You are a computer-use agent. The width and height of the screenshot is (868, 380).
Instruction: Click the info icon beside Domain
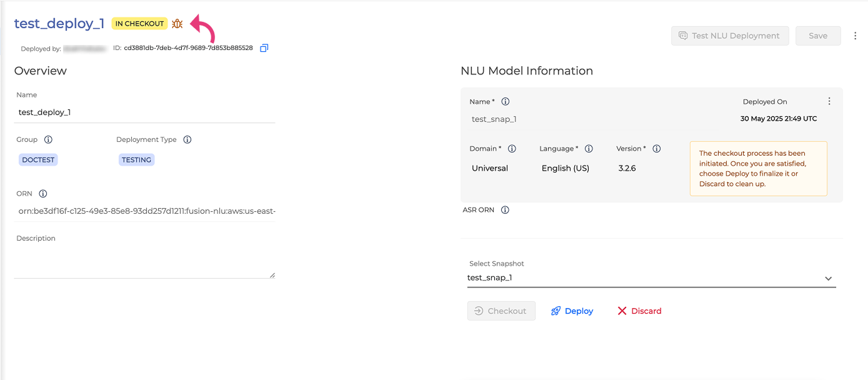[x=512, y=149]
